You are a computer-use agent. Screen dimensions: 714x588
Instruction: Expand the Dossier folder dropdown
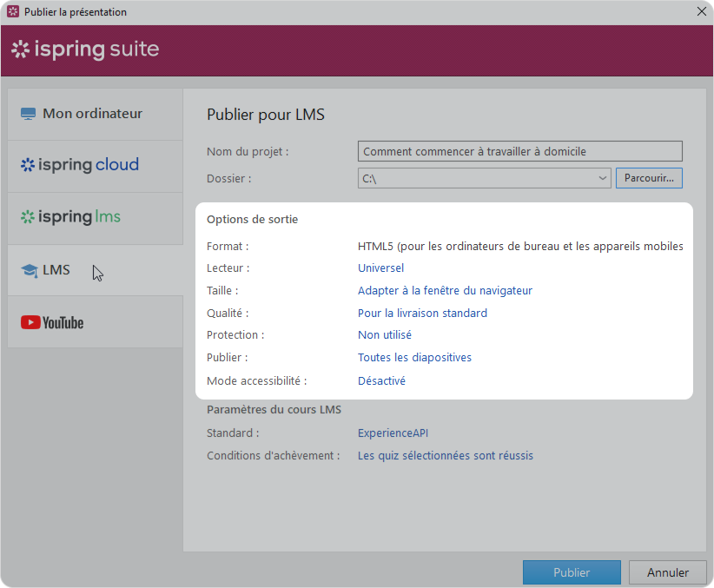pyautogui.click(x=603, y=178)
